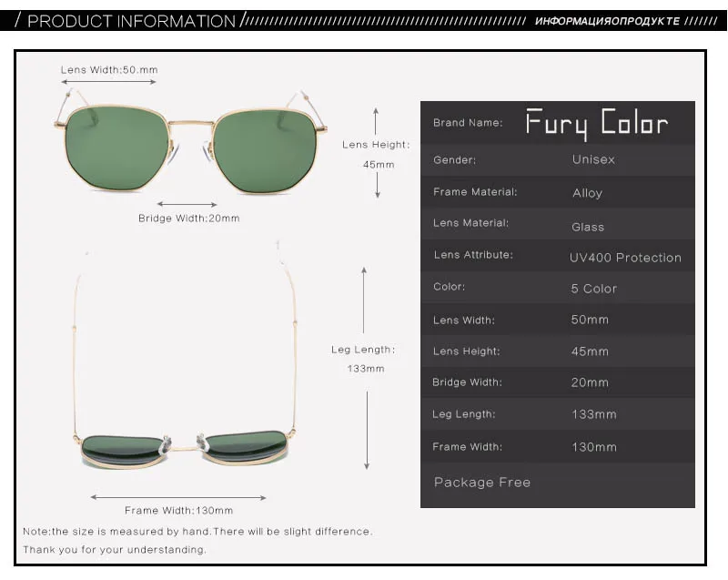Viewport: 728px width, 580px height.
Task: Click the '5 Color' value in table
Action: pos(594,289)
